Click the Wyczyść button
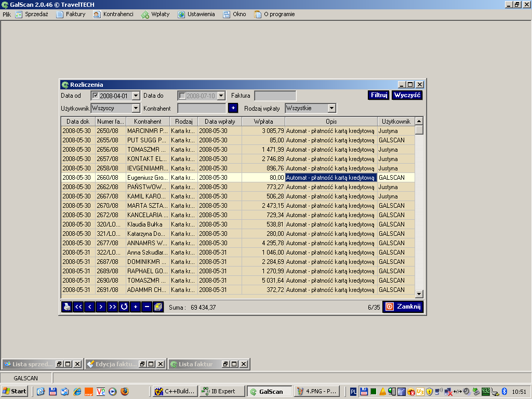The height and width of the screenshot is (399, 532). click(x=407, y=95)
